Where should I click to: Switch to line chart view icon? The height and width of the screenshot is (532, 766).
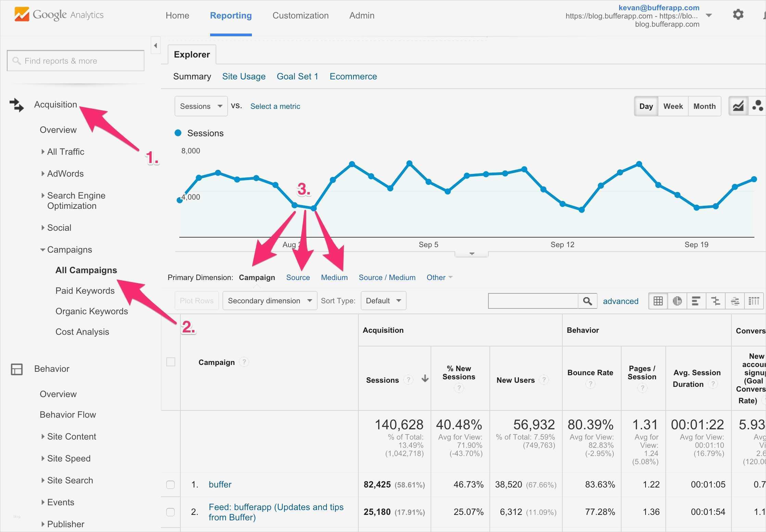(738, 106)
